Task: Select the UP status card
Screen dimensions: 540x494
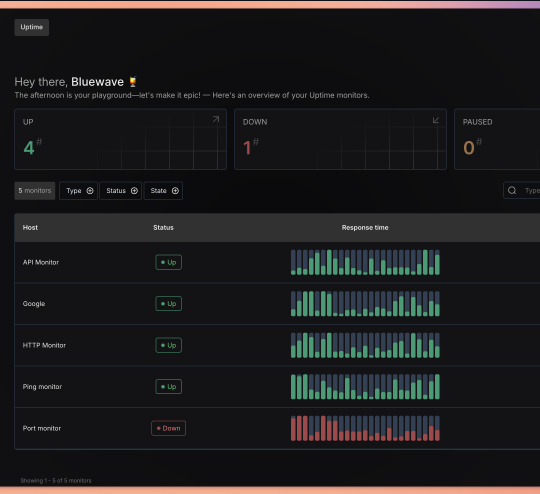Action: click(x=121, y=139)
